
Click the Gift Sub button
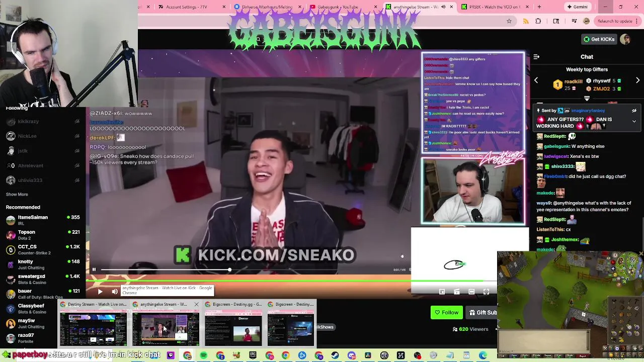[482, 312]
